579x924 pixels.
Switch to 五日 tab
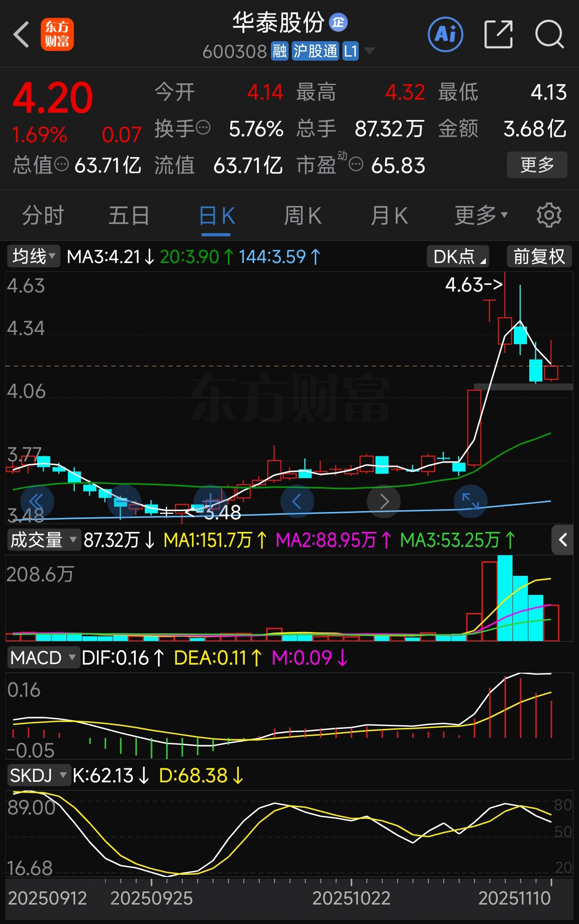[x=129, y=215]
